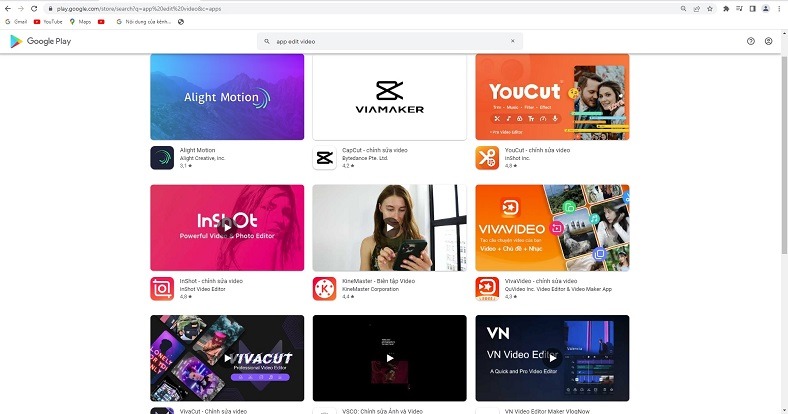Open the YouTube bookmark

coord(48,22)
